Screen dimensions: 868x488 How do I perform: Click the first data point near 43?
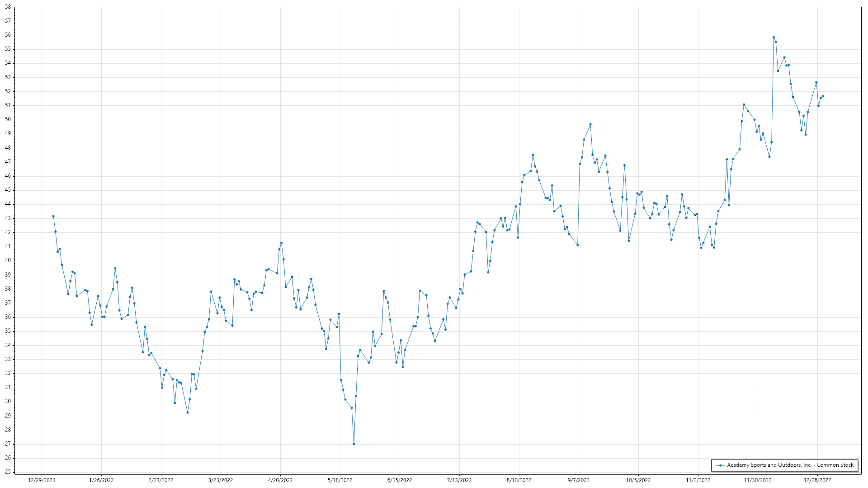point(53,216)
